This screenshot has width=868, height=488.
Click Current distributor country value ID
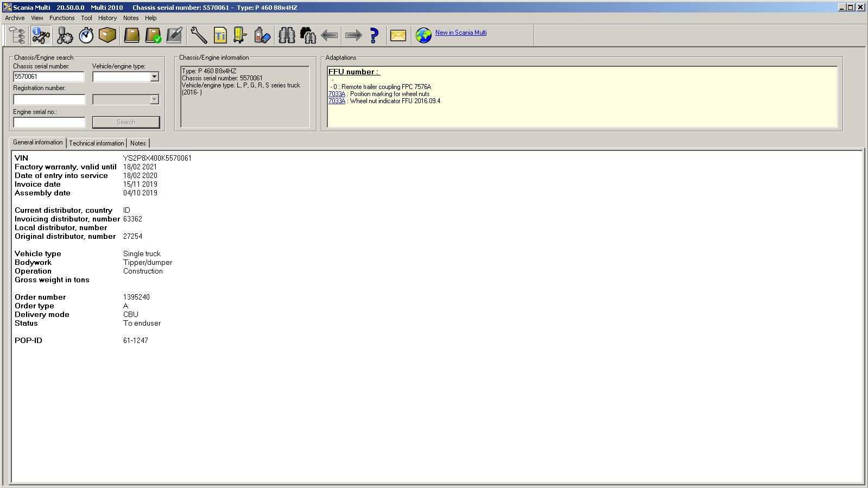pyautogui.click(x=126, y=210)
